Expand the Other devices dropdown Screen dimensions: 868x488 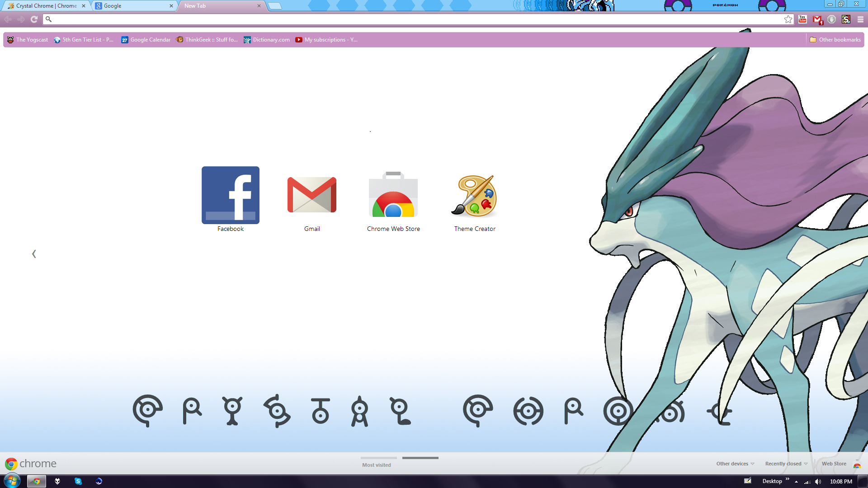click(735, 464)
